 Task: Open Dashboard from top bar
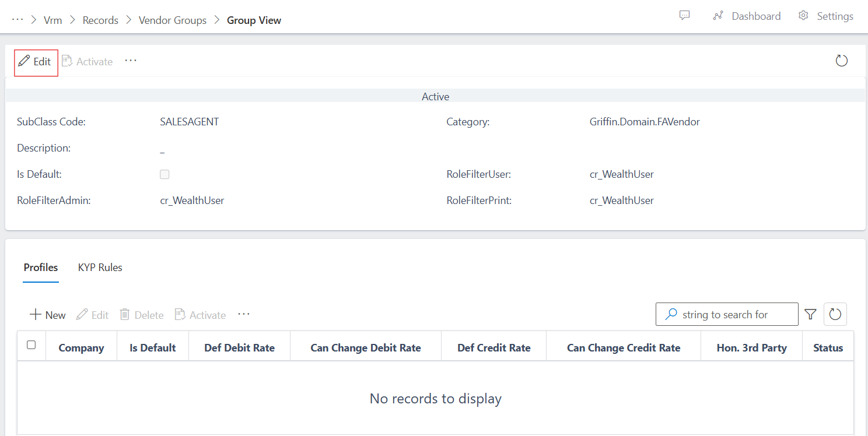(747, 16)
